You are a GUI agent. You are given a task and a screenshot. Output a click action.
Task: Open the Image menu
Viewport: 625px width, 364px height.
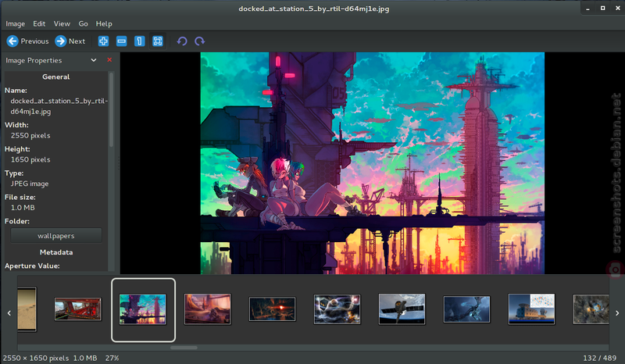15,24
